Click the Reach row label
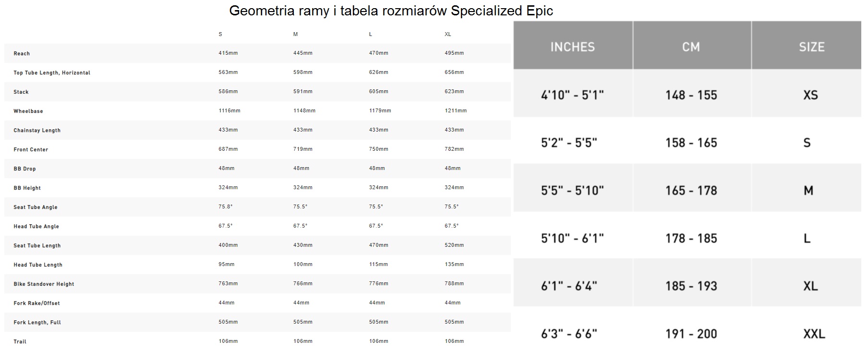Viewport: 868px width, 364px height. pyautogui.click(x=22, y=53)
